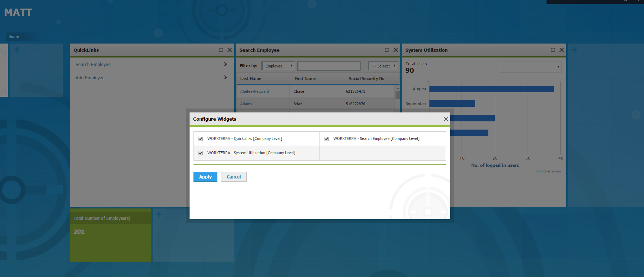644x277 pixels.
Task: Open the Select dropdown in Search Employee
Action: [383, 66]
